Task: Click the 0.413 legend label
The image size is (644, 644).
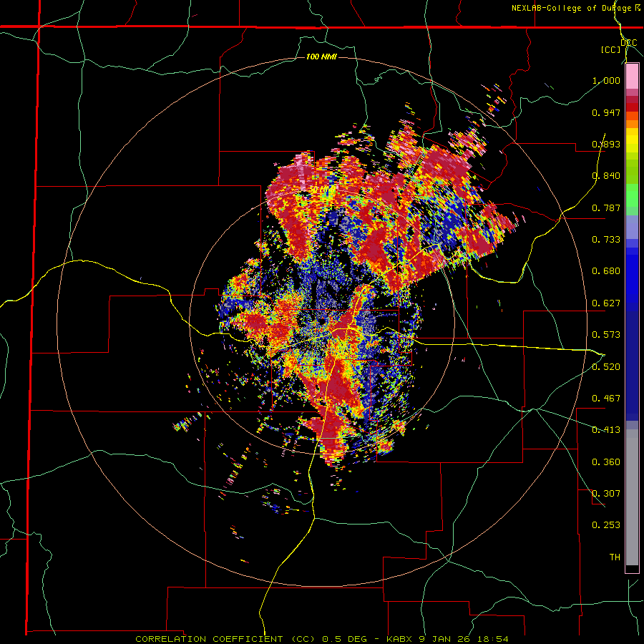Action: pyautogui.click(x=606, y=430)
